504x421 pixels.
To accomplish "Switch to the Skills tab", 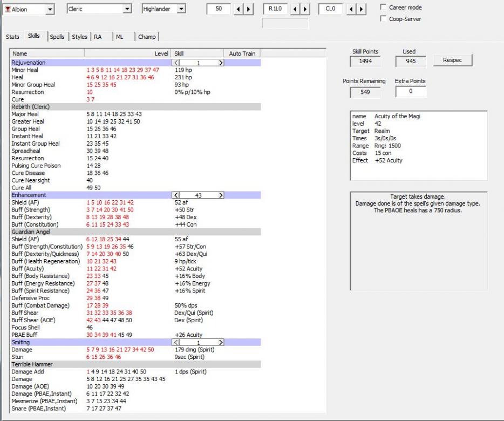I will coord(34,36).
